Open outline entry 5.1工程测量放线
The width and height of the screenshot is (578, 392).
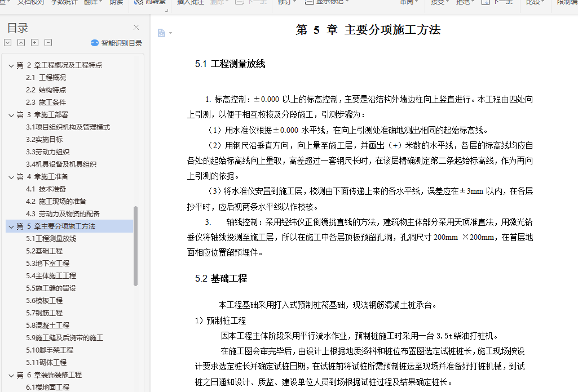tap(51, 238)
